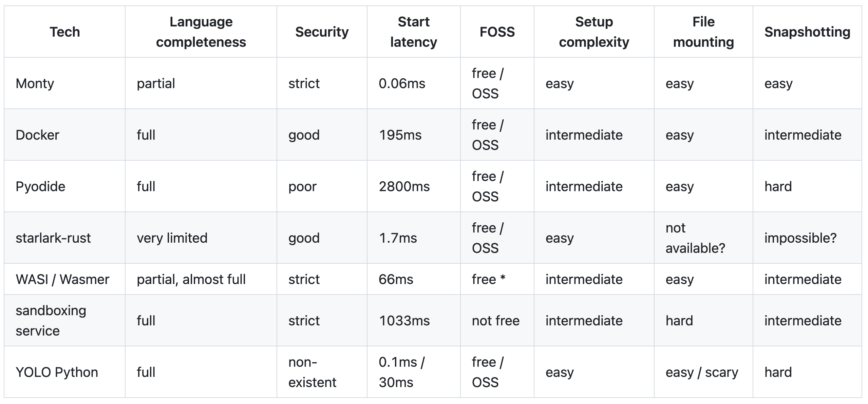
Task: Select the 'partial, almost full' cell
Action: (191, 279)
